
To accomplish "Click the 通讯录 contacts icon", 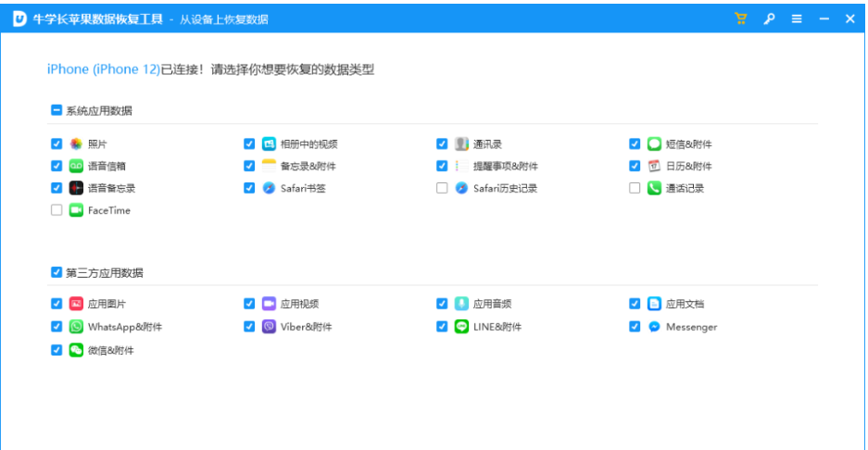I will pos(461,144).
